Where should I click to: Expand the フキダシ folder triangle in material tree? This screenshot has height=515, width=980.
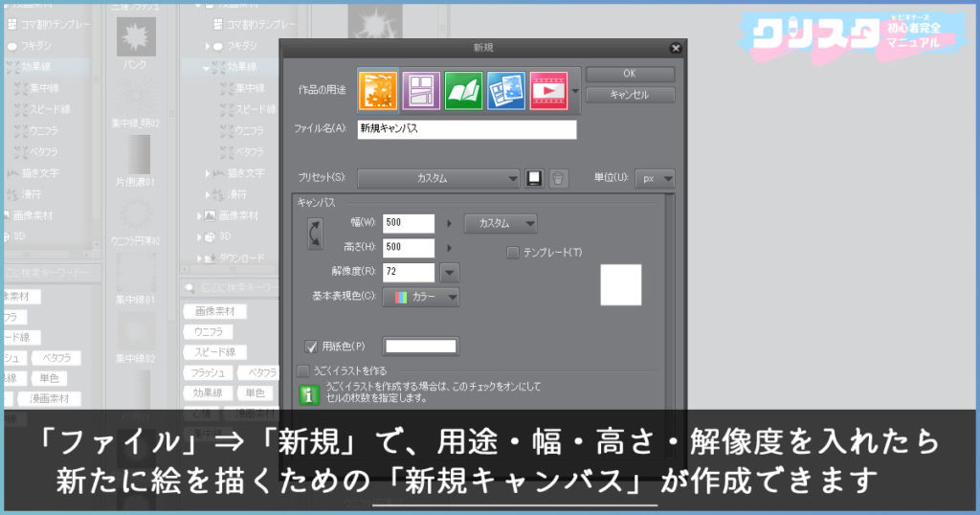[208, 46]
